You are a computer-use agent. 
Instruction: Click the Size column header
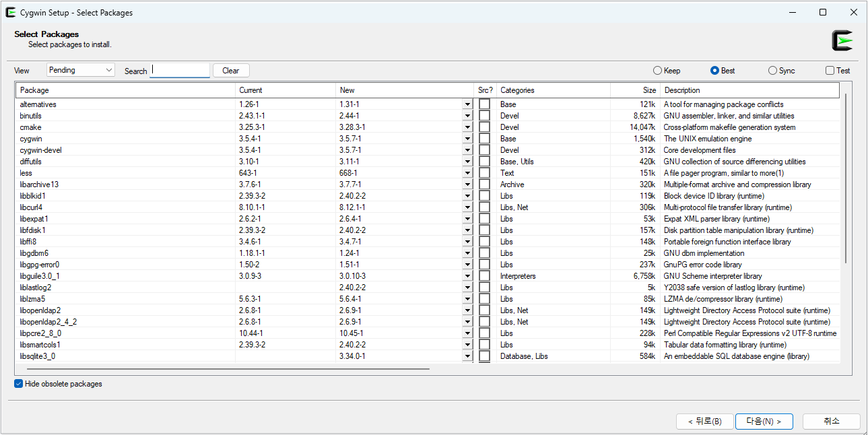(635, 90)
